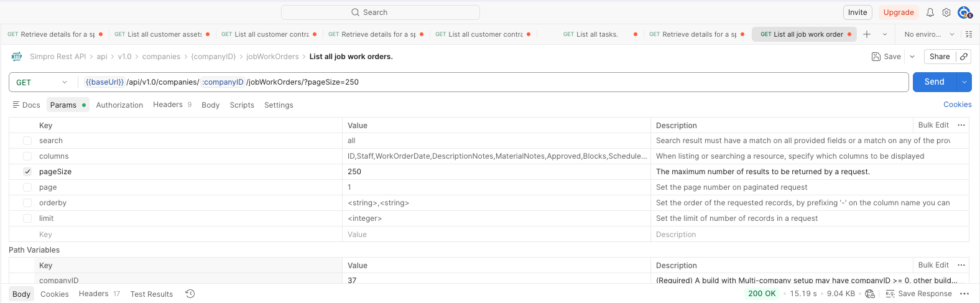Click the empty new Key field
This screenshot has width=980, height=303.
(188, 235)
